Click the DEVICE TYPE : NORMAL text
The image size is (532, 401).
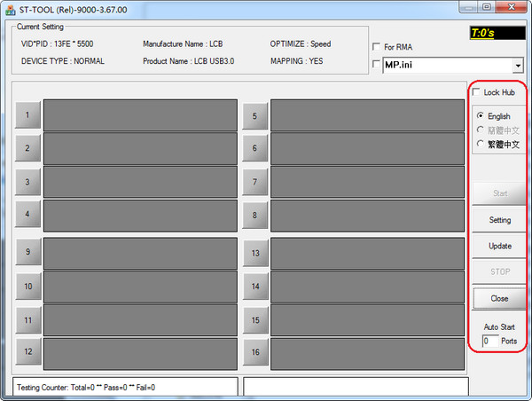pos(62,61)
